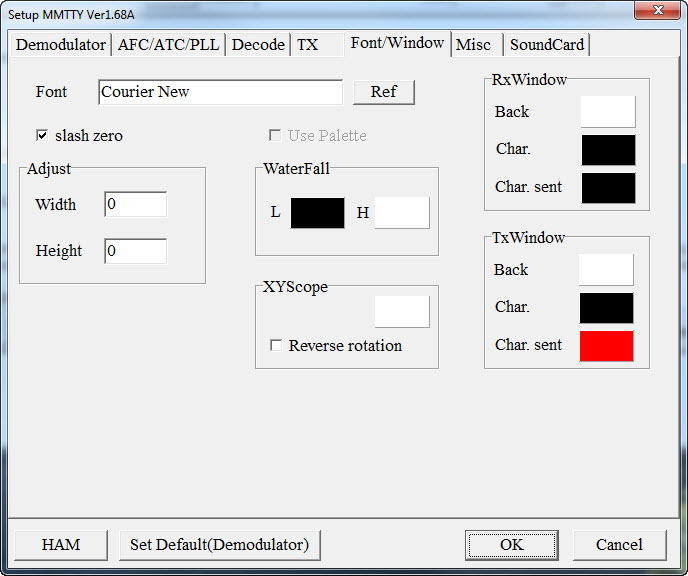Viewport: 688px width, 576px height.
Task: Go to the TX tab
Action: [x=307, y=45]
